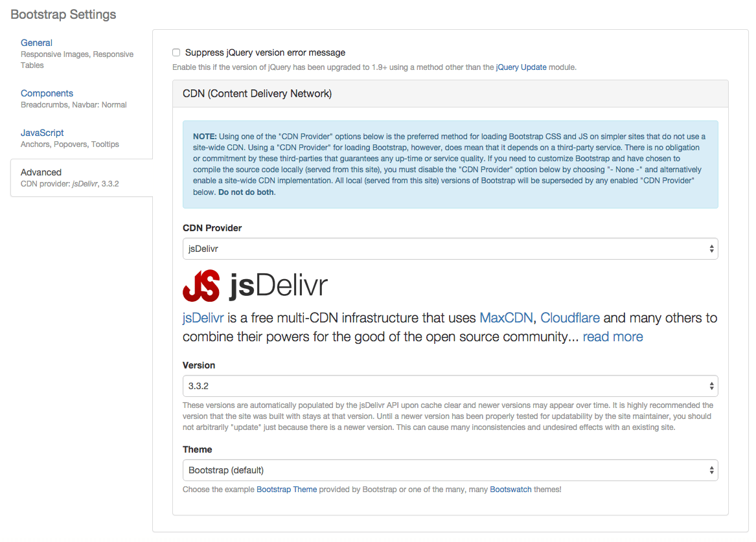
Task: Click the 'Do not do both.' note text
Action: tap(247, 192)
